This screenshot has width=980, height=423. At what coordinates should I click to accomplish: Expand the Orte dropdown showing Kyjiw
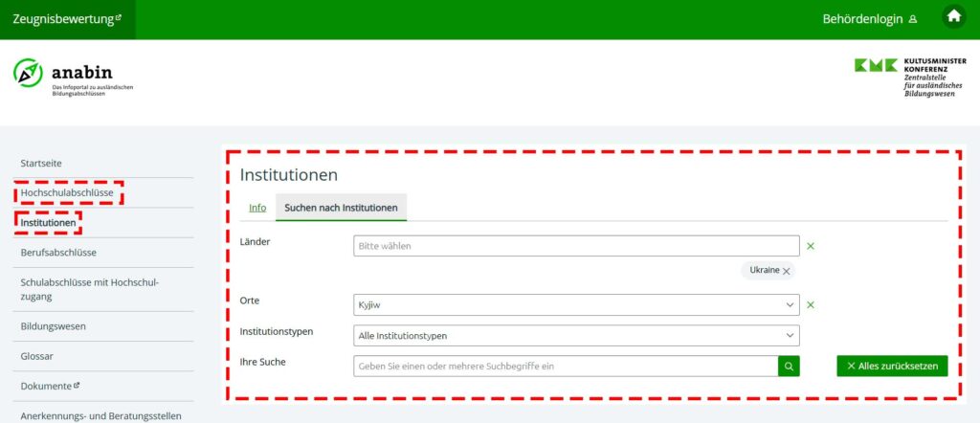[x=575, y=305]
